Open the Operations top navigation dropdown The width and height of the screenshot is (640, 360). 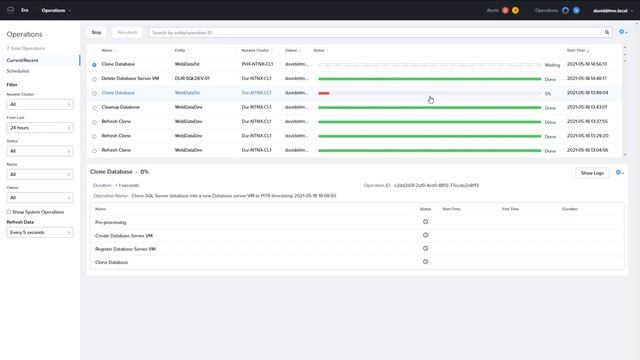[56, 10]
